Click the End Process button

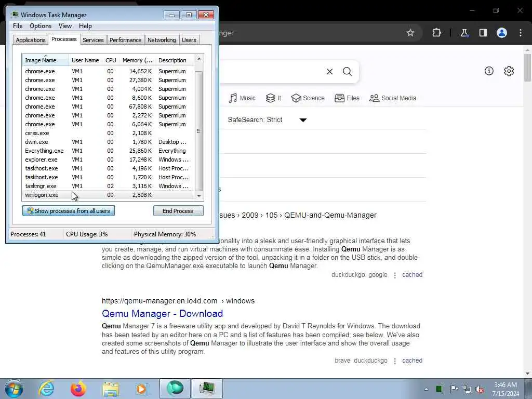point(178,211)
